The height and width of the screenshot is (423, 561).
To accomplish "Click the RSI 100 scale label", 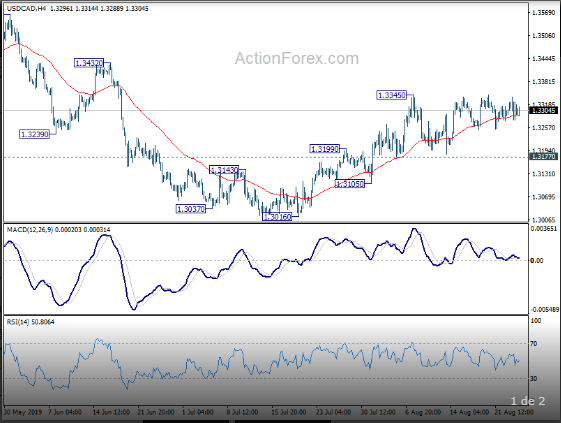I will pos(536,321).
